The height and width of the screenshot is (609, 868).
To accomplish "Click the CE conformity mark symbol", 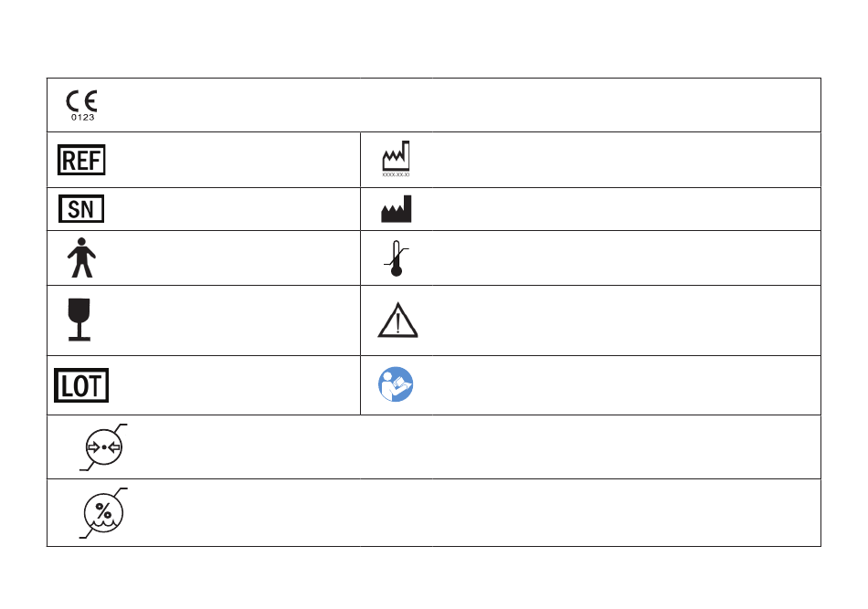I will click(x=82, y=100).
